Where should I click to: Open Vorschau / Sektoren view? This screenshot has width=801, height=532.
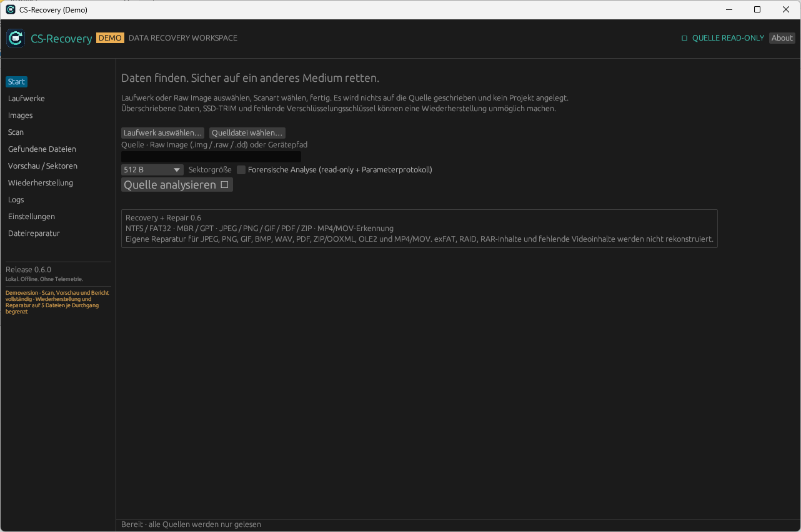[x=42, y=166]
